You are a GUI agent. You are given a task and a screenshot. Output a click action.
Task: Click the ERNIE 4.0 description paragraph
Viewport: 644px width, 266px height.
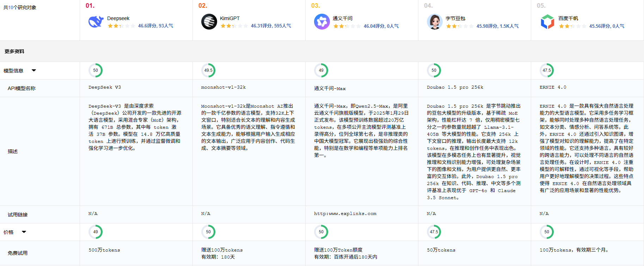click(587, 148)
